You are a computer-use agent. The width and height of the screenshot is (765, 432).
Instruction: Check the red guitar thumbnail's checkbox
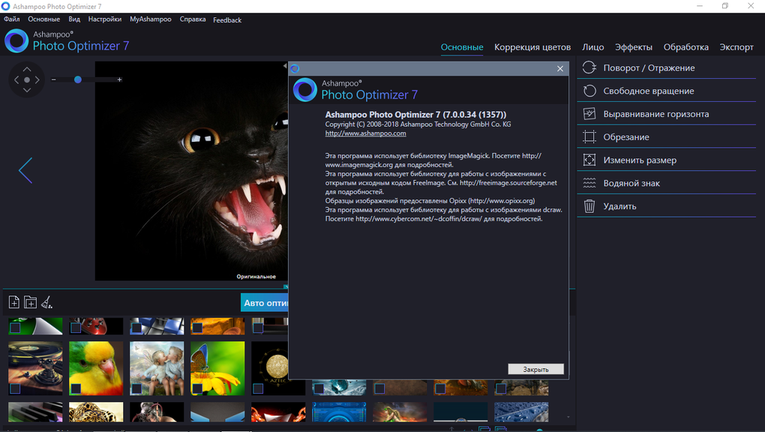(76, 328)
